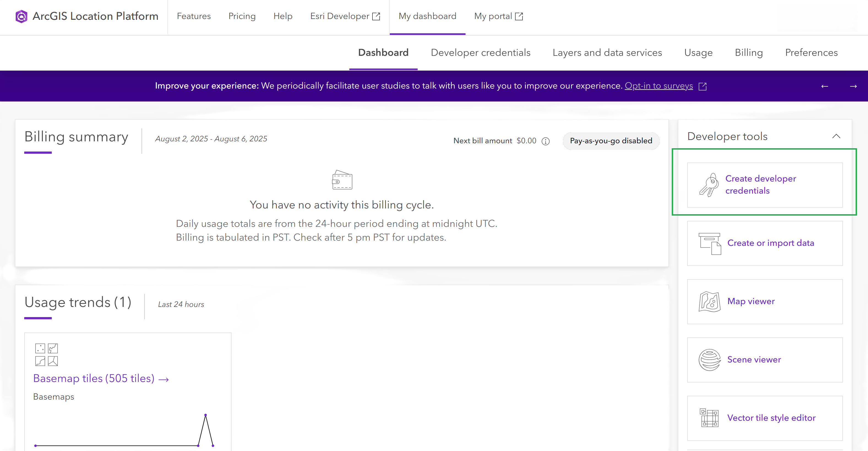Open the Esri Developer link

point(340,16)
